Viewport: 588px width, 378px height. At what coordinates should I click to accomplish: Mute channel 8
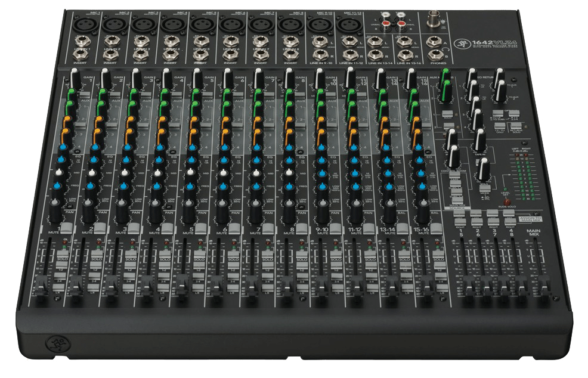302,228
